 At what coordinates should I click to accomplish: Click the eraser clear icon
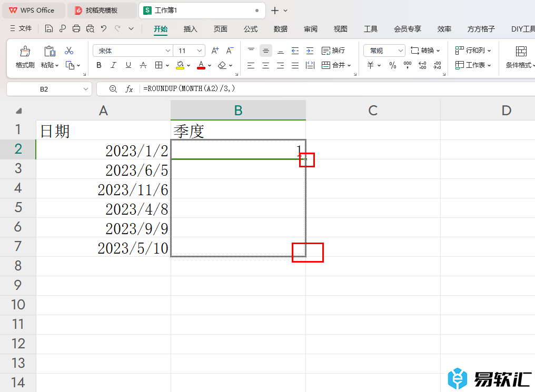[x=222, y=65]
